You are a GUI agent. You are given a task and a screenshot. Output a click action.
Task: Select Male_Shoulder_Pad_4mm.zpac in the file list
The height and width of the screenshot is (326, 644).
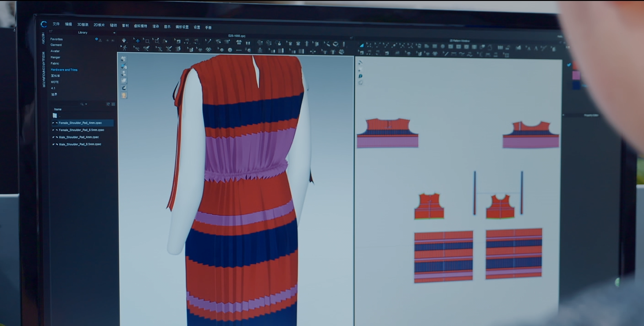[x=78, y=137]
